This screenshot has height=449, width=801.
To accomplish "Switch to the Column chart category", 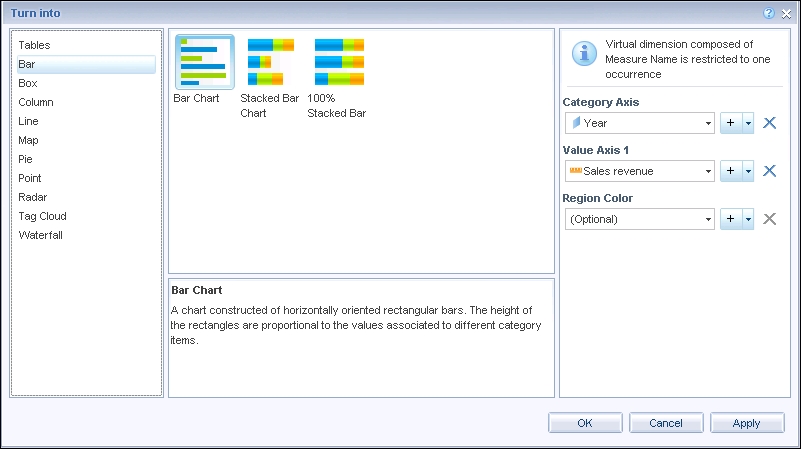I will 36,102.
